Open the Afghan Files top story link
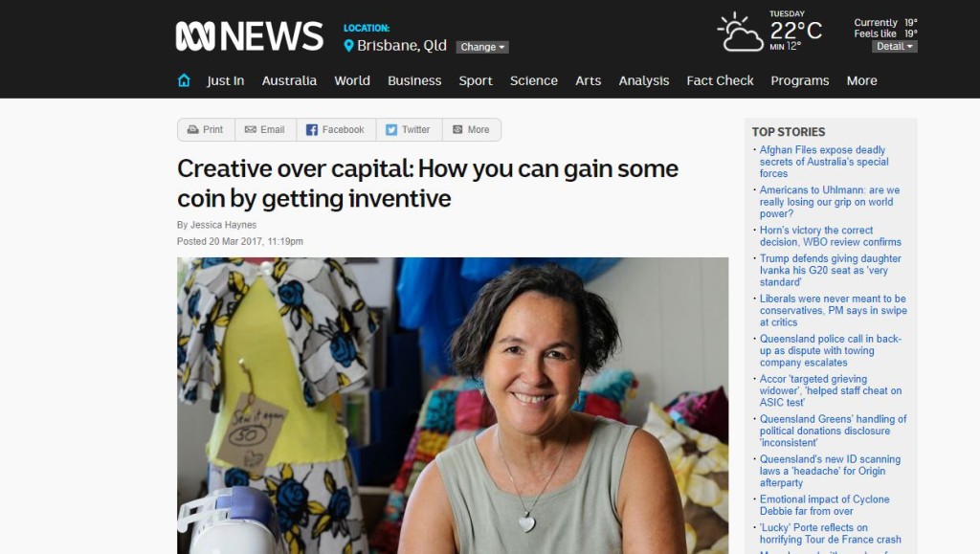 coord(824,162)
